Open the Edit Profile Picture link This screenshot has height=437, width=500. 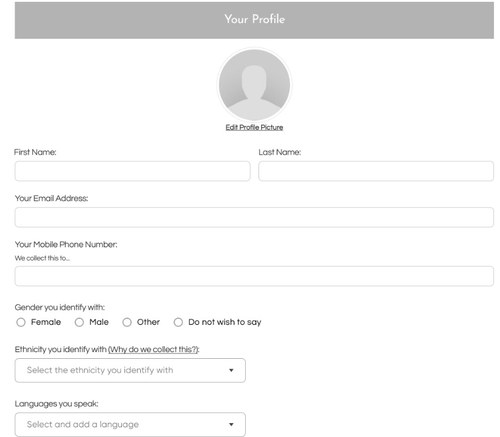pyautogui.click(x=254, y=127)
